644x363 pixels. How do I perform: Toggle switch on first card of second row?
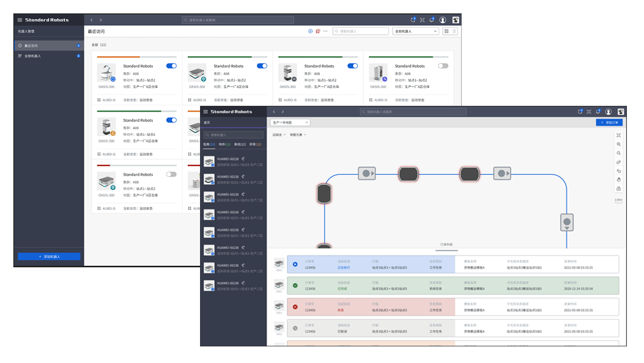(x=171, y=120)
